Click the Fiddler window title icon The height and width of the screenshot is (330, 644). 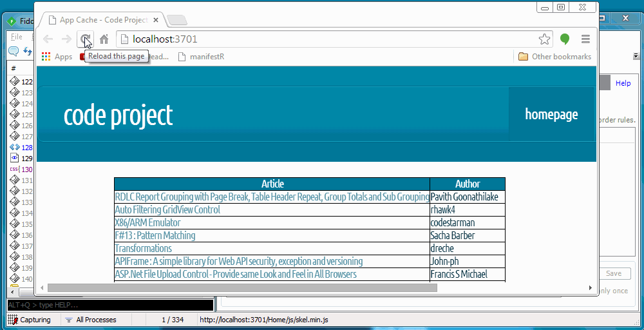[12, 21]
